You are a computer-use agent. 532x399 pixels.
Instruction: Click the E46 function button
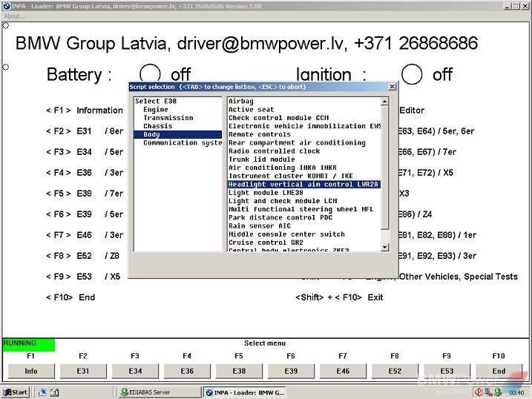coord(343,371)
